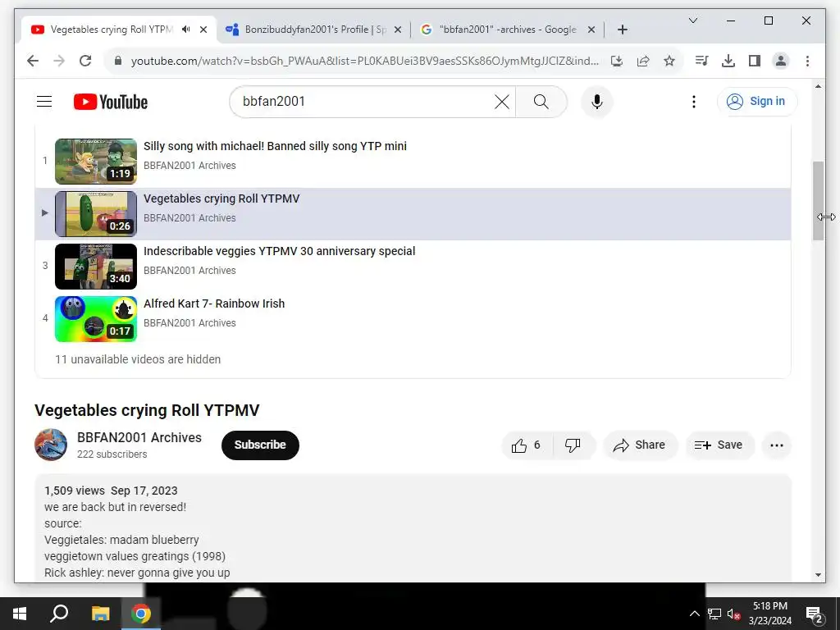Play the Alfred Kart 7 thumbnail

[96, 319]
